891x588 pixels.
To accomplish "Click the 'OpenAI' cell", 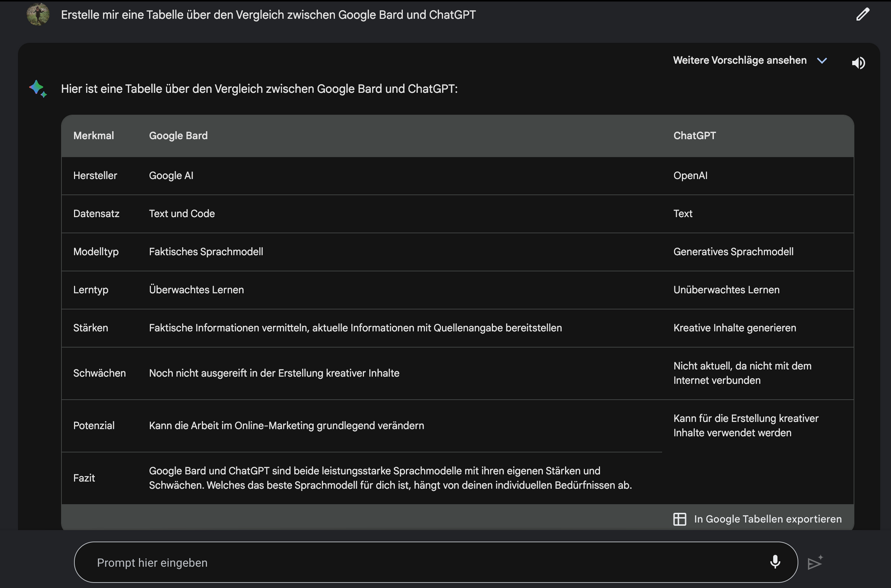I will [690, 175].
